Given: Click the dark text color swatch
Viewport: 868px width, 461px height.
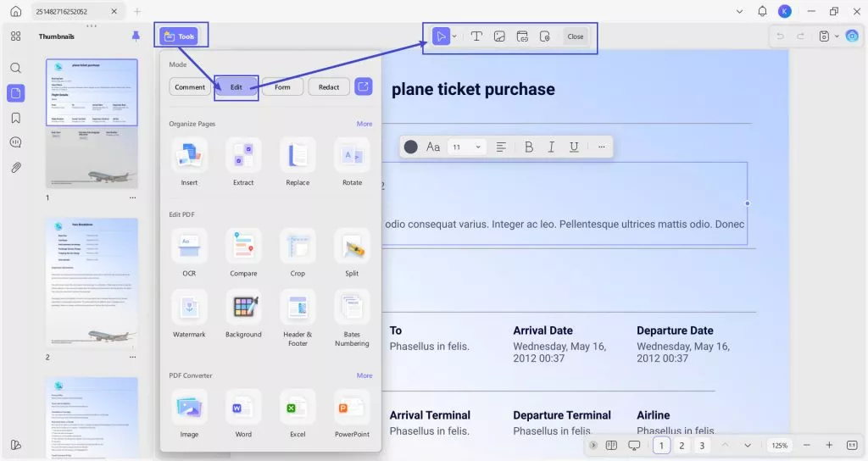Looking at the screenshot, I should point(411,147).
